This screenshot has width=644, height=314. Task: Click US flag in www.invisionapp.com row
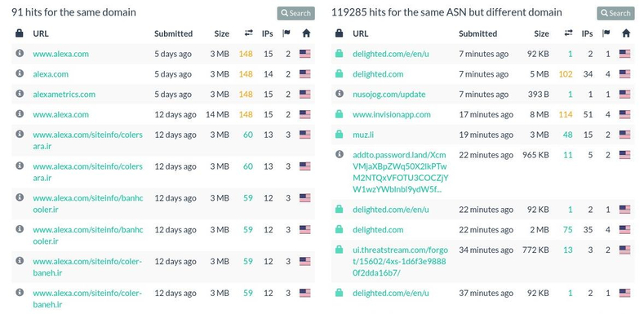[624, 114]
